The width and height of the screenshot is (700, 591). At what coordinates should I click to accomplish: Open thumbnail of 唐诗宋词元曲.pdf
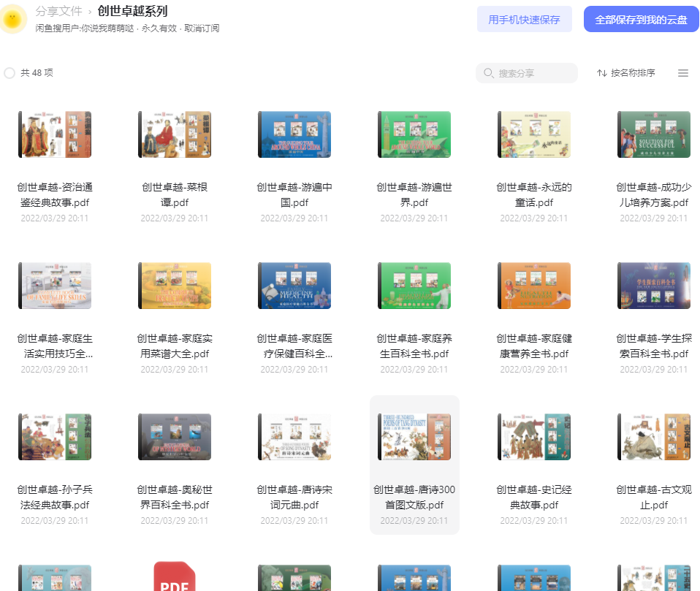pos(294,437)
